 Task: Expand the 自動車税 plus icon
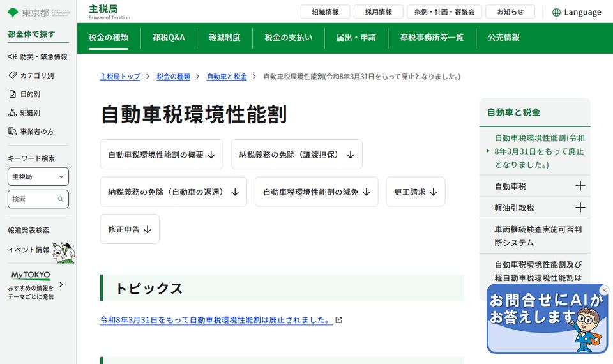580,186
